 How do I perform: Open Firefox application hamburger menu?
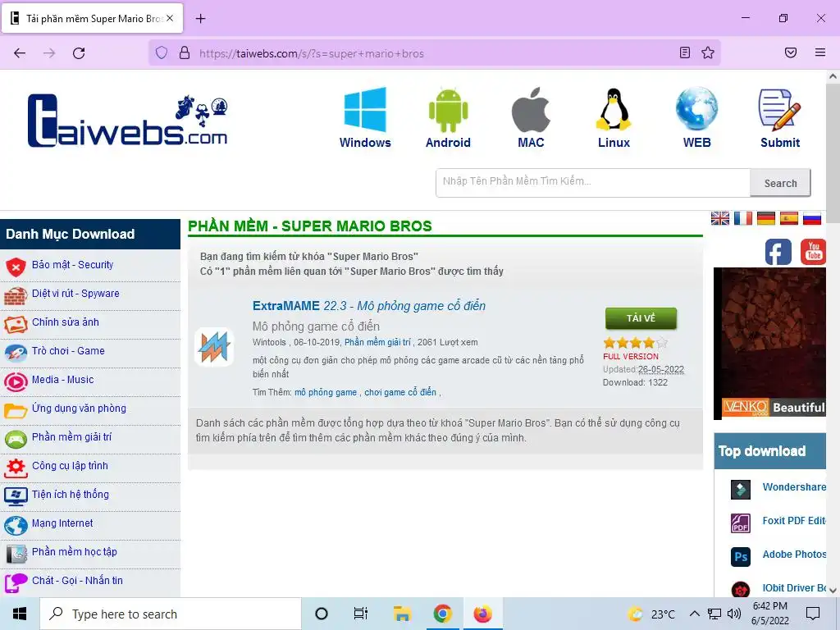820,52
